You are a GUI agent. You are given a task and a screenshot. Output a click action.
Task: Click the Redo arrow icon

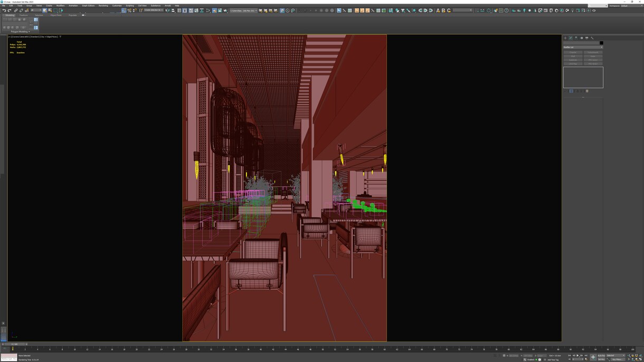pyautogui.click(x=10, y=11)
